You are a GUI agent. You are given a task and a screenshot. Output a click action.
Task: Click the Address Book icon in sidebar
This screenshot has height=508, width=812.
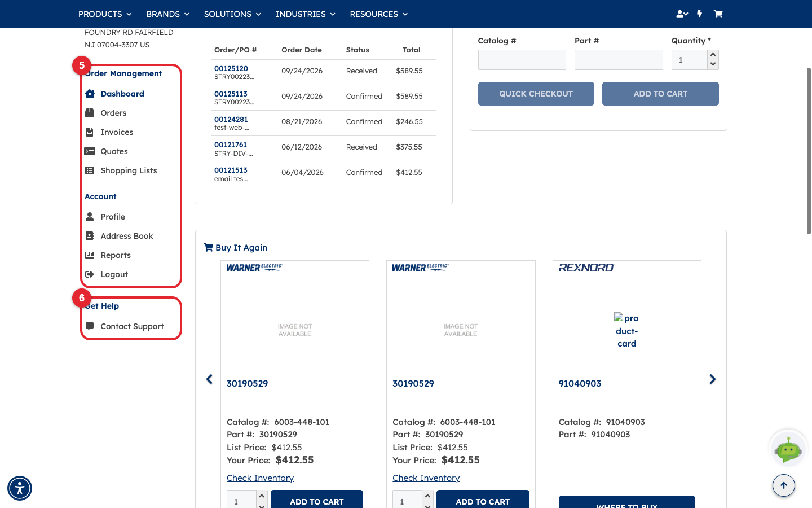coord(90,236)
